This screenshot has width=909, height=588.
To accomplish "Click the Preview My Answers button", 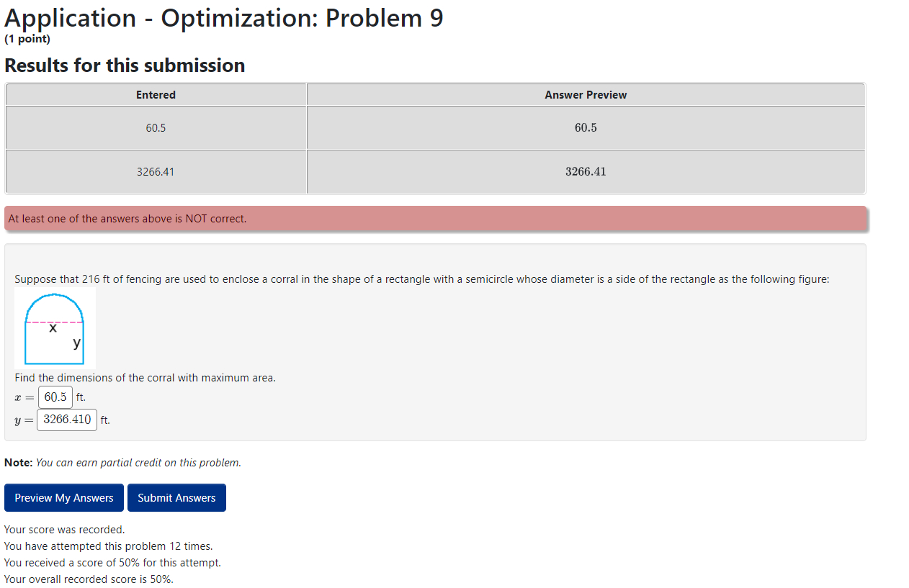I will pos(63,497).
